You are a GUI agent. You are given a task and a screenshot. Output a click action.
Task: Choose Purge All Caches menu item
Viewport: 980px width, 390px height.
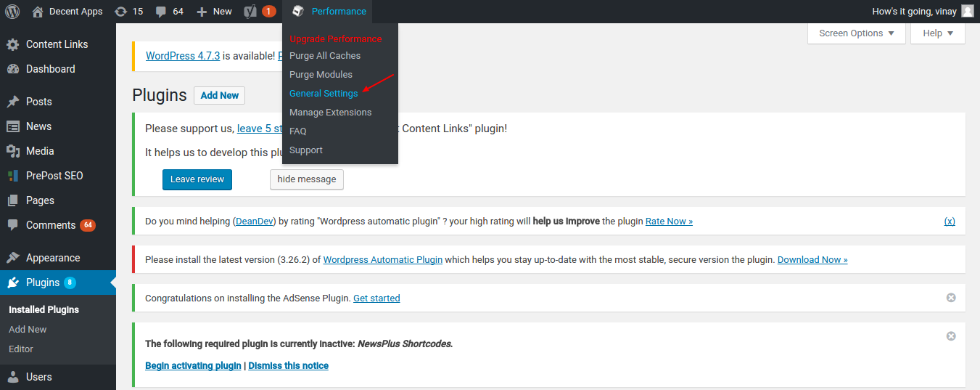(325, 56)
